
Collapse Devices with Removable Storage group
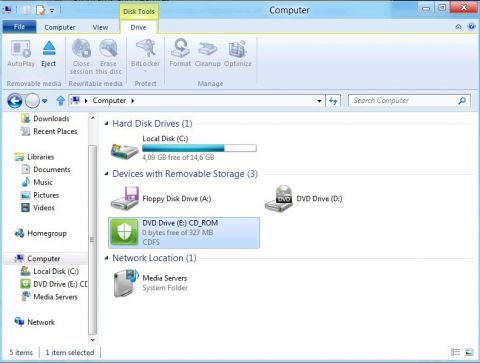pos(106,174)
